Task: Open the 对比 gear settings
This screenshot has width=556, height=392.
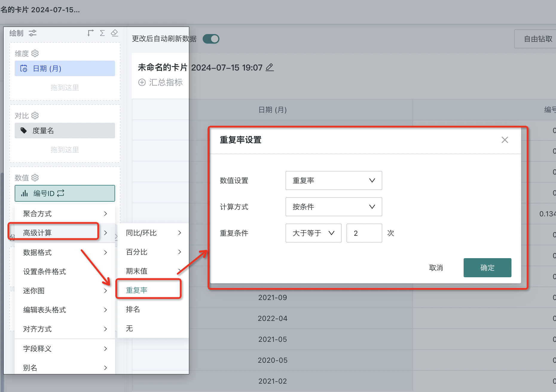Action: 35,116
